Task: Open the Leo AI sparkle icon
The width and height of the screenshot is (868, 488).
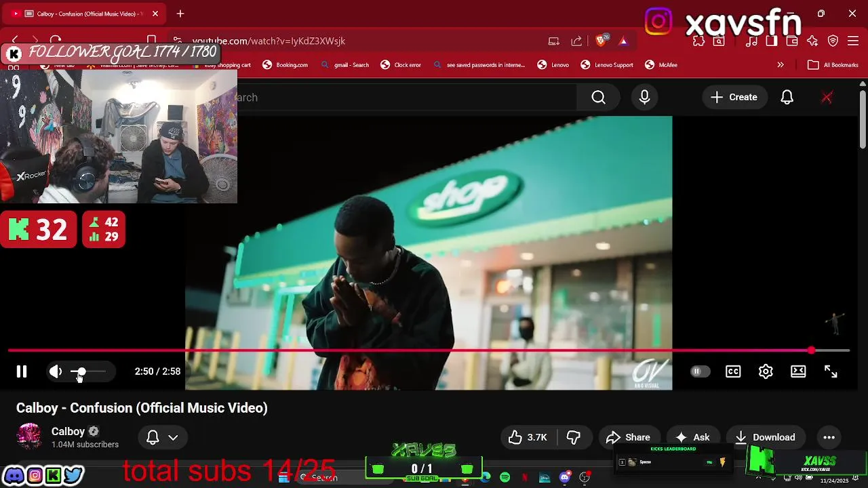Action: [x=812, y=41]
